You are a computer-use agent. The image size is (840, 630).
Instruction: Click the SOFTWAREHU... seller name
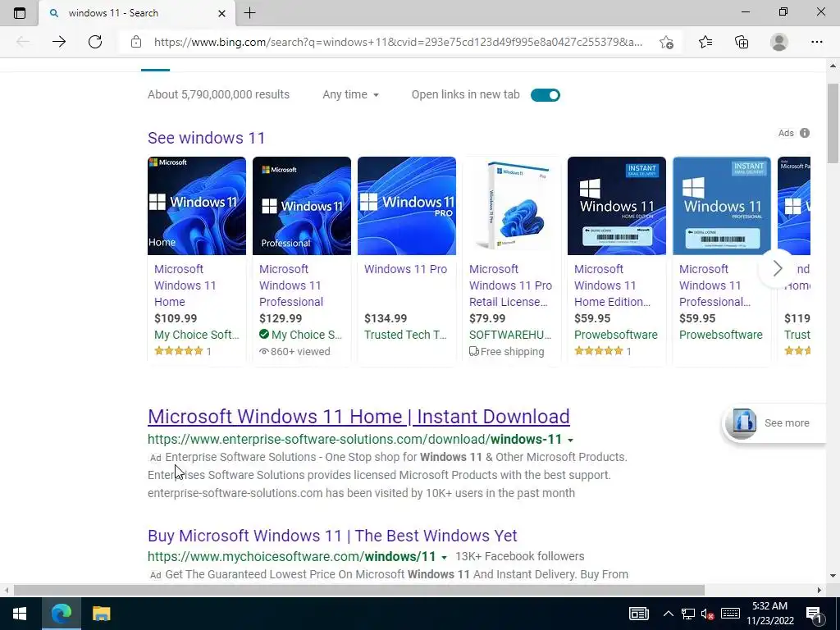point(510,335)
